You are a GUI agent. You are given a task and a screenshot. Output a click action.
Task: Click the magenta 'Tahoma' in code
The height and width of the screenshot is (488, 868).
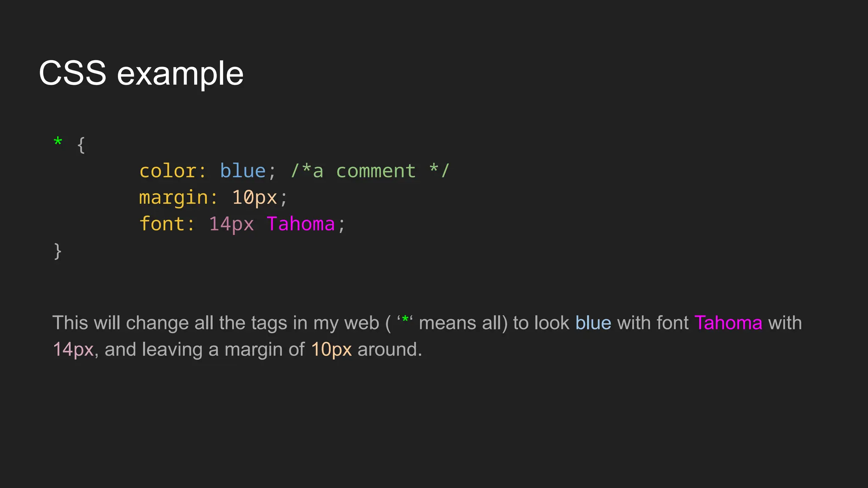301,224
